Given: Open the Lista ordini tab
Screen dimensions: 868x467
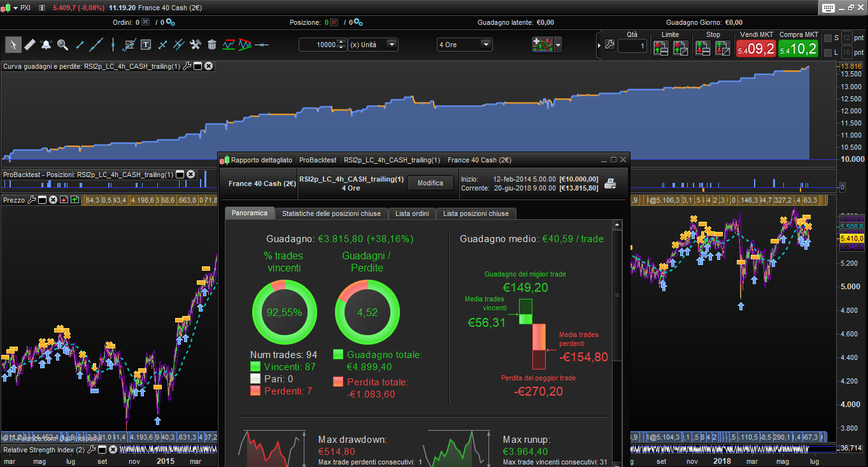Looking at the screenshot, I should (412, 213).
